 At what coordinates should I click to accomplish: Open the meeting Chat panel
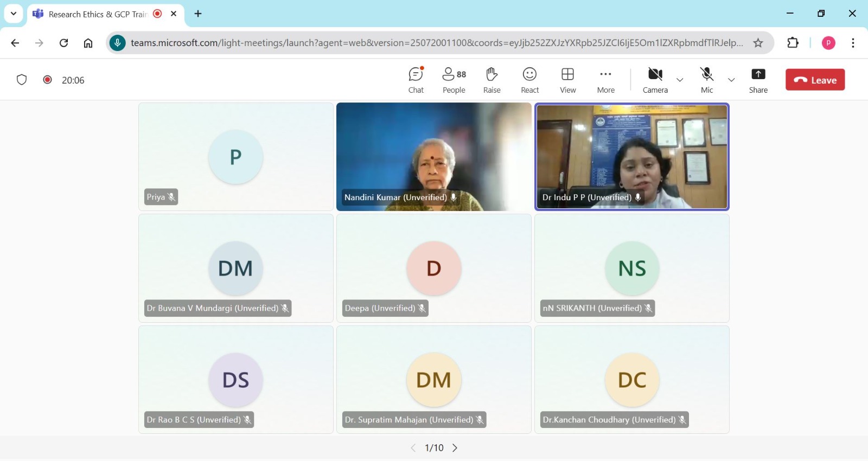(x=416, y=80)
